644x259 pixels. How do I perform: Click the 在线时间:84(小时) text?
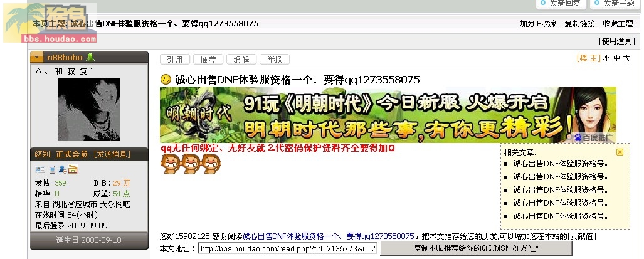(x=66, y=215)
